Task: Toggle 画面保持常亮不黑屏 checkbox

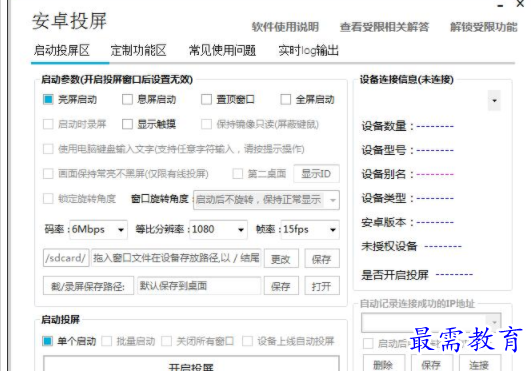Action: point(48,174)
